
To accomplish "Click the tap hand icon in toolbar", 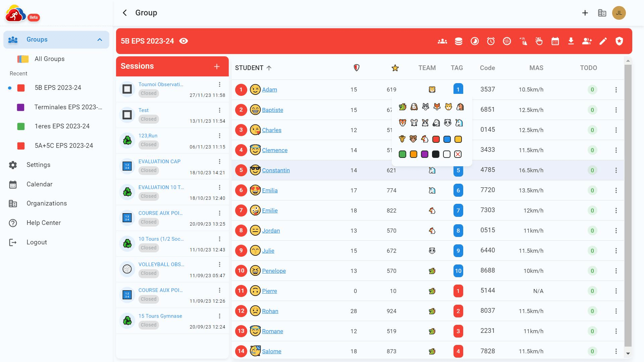I will click(539, 41).
